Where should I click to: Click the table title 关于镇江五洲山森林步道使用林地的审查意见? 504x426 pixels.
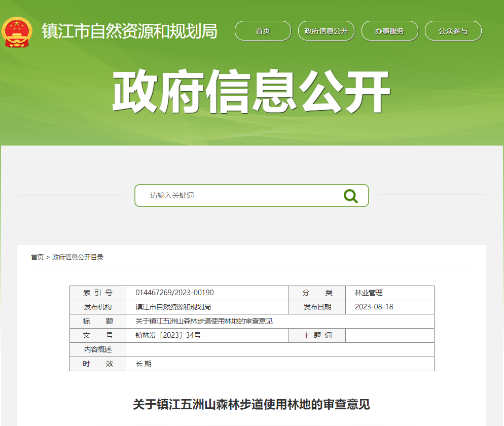(x=204, y=321)
